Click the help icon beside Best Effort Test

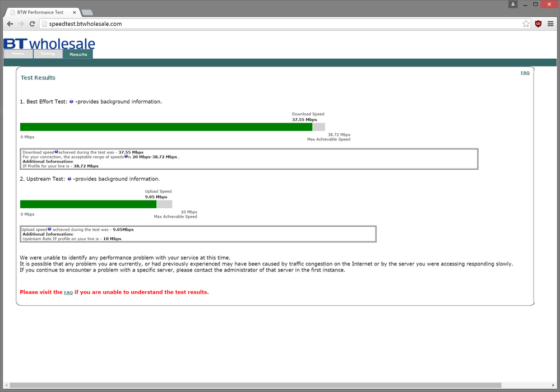click(71, 102)
